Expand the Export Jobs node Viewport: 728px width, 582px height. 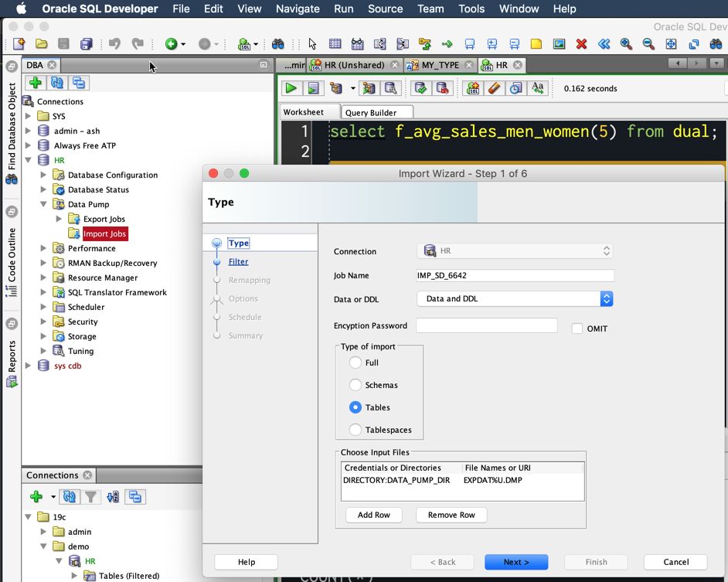pyautogui.click(x=59, y=219)
